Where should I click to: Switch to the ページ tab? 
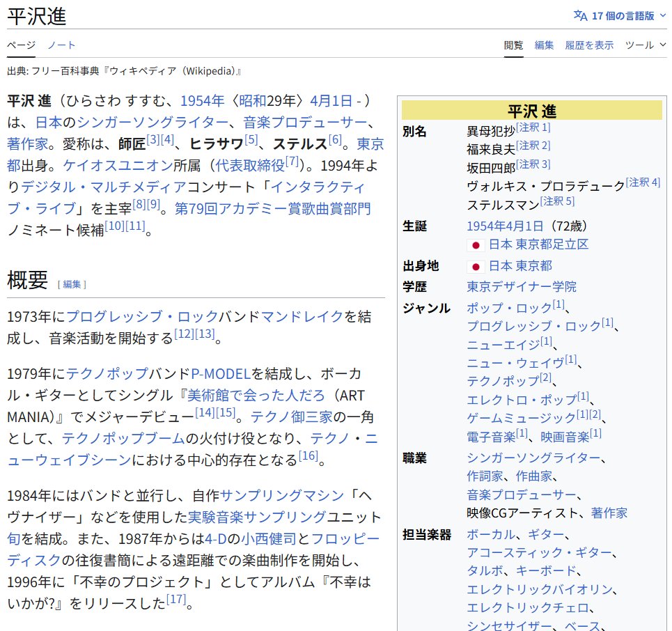[x=21, y=45]
